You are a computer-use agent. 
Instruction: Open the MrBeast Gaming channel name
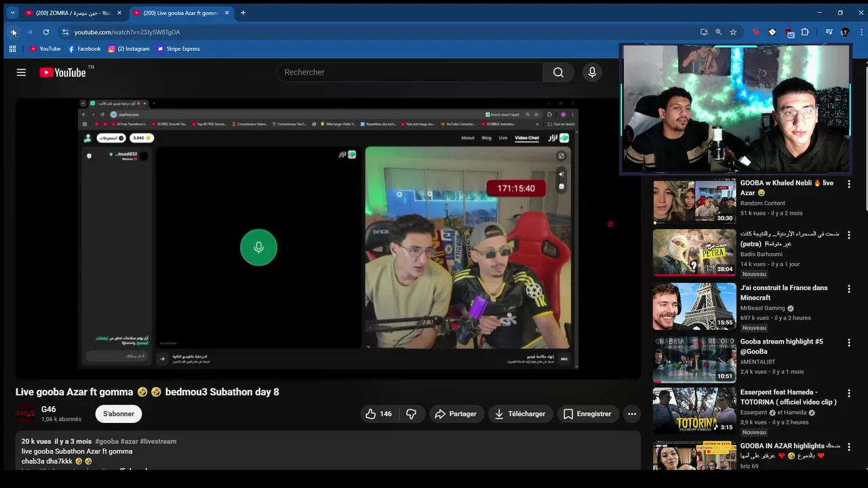762,308
